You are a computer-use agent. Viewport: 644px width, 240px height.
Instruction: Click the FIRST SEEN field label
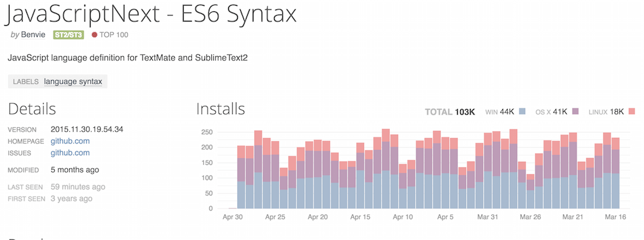point(26,199)
